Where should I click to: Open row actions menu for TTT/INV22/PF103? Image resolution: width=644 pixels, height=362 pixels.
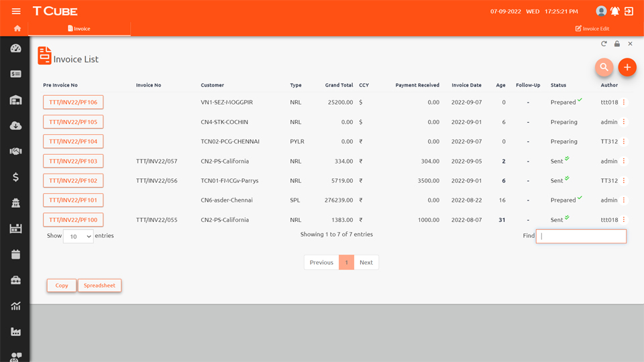coord(624,161)
